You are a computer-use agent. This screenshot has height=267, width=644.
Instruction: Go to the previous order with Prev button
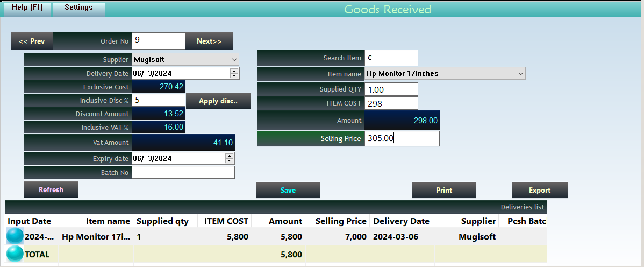coord(32,41)
